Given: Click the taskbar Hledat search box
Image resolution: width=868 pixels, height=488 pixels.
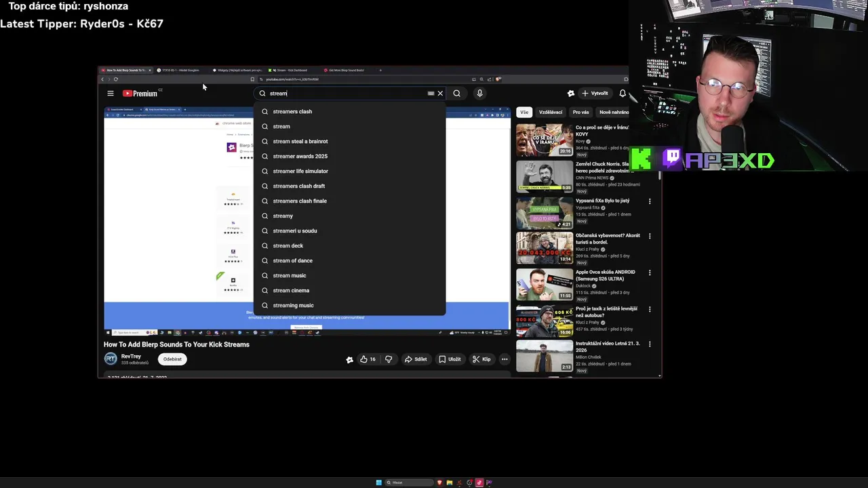Looking at the screenshot, I should click(409, 483).
